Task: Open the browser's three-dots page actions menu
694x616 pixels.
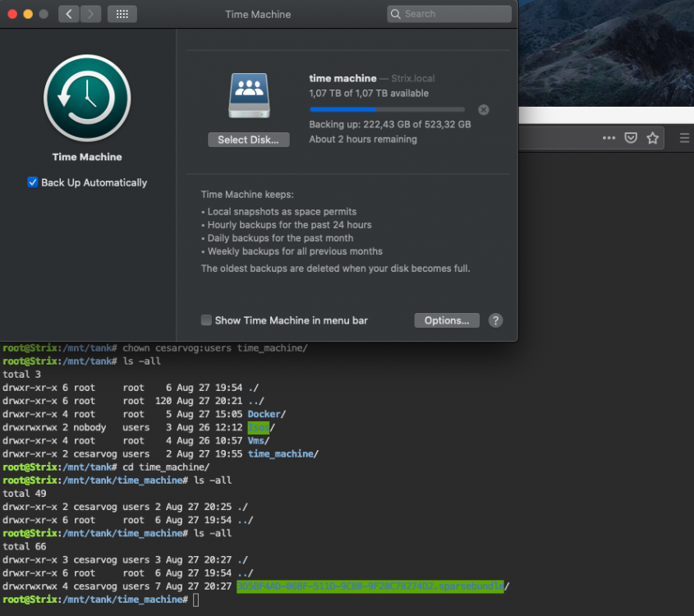Action: coord(609,138)
